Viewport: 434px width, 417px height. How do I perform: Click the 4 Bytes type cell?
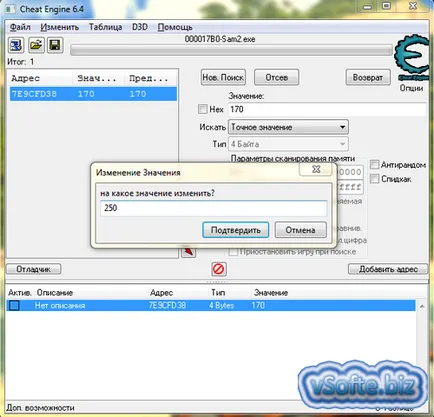click(x=221, y=305)
